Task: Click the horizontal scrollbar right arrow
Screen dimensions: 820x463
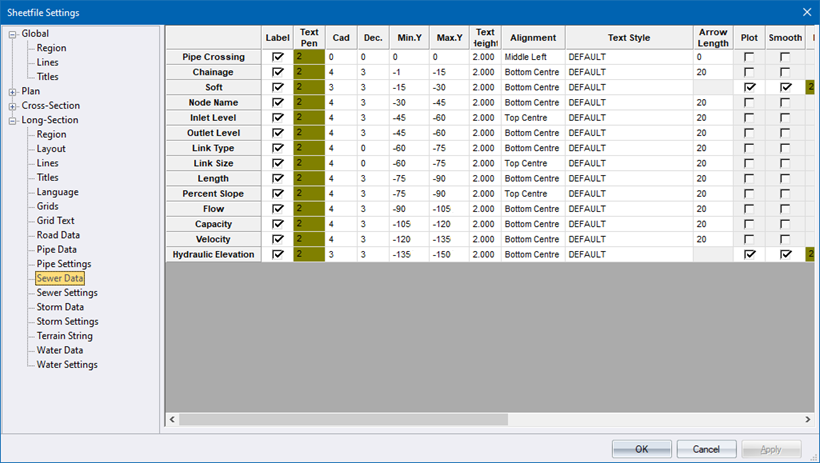Action: [810, 419]
